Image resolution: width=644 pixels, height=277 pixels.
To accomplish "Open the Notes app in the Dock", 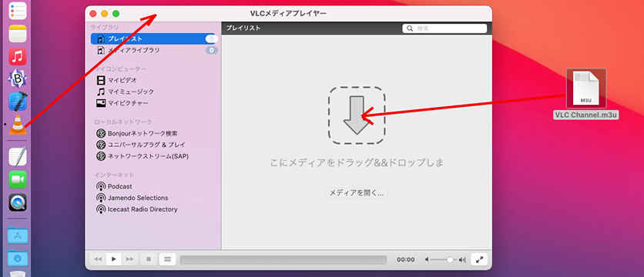I will tap(18, 34).
